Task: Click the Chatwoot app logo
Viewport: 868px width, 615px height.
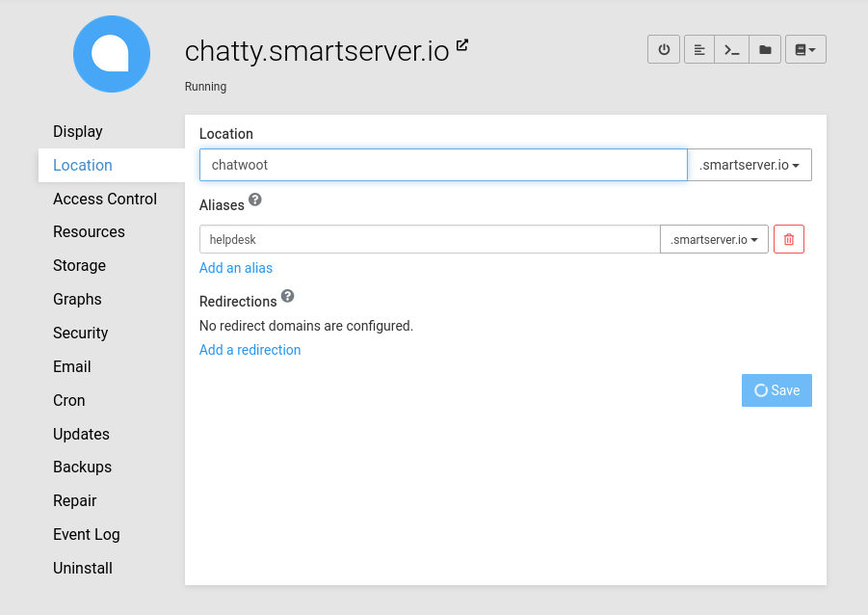Action: pyautogui.click(x=112, y=54)
